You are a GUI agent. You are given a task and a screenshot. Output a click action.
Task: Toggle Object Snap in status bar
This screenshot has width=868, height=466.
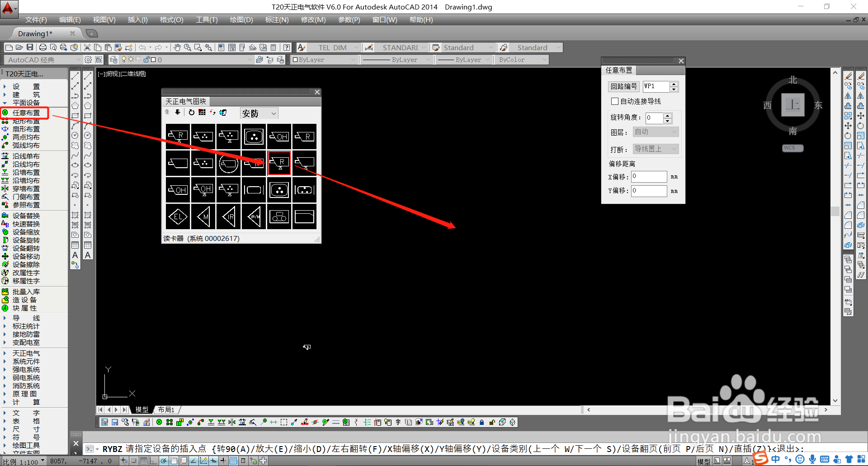(174, 461)
